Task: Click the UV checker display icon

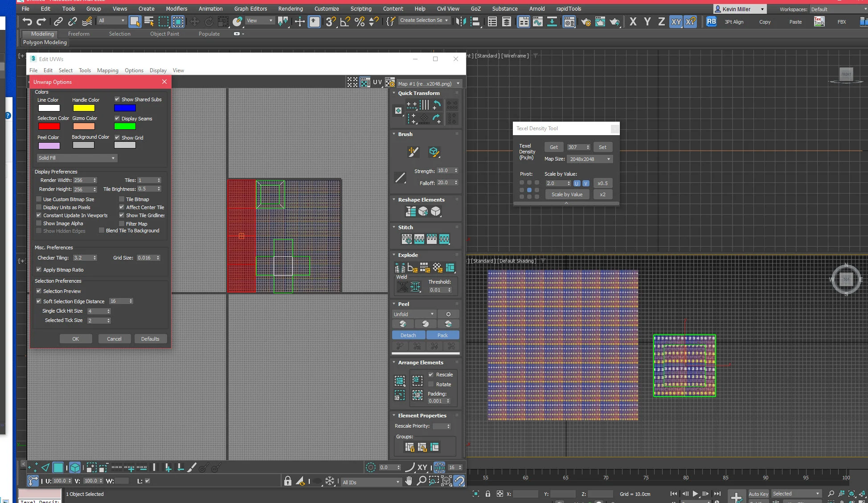Action: (365, 82)
